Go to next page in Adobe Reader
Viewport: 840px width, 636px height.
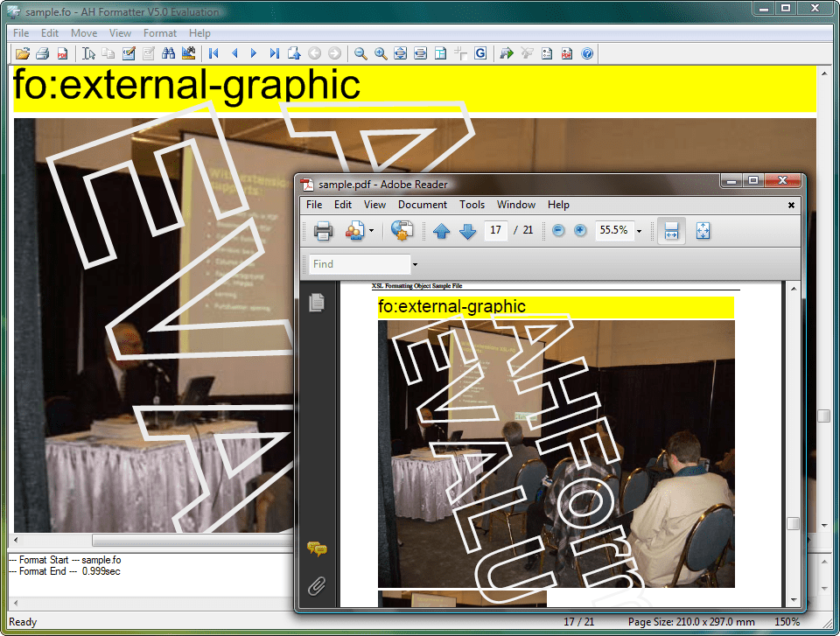(x=467, y=231)
